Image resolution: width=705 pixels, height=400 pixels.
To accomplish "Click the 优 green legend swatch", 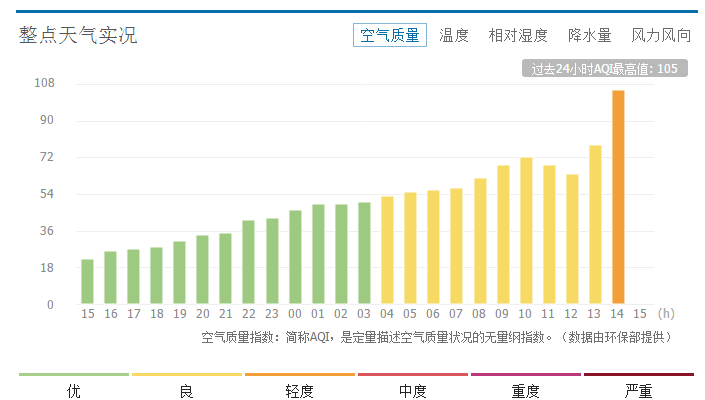I will [x=74, y=375].
